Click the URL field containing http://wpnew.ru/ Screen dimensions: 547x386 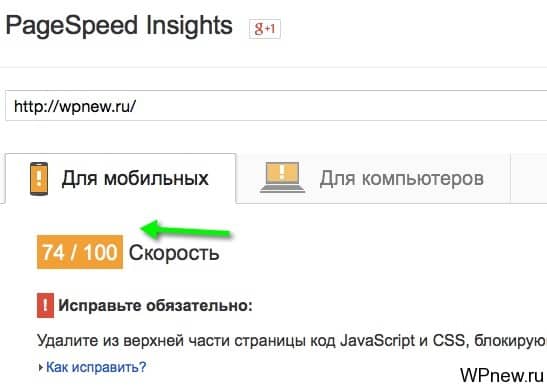point(276,106)
